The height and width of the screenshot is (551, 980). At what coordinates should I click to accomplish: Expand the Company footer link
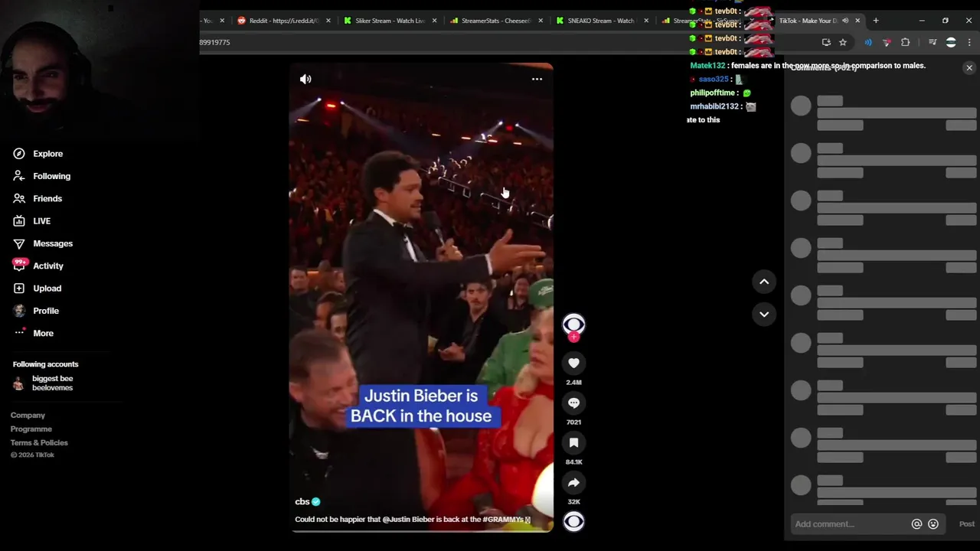[x=28, y=416]
